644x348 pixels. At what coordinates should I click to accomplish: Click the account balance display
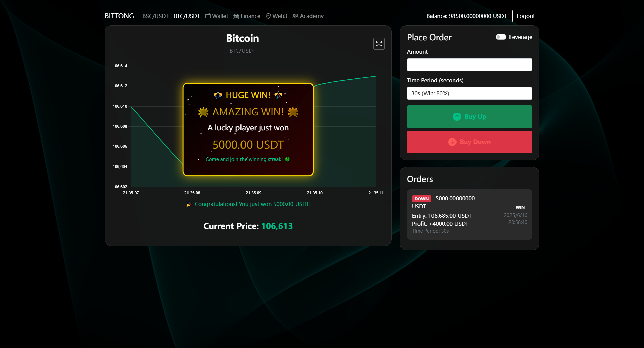point(466,16)
